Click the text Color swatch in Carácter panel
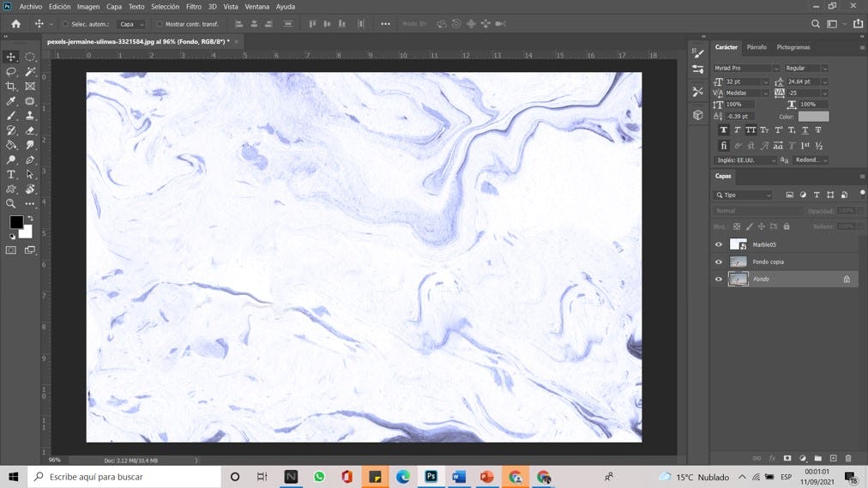The height and width of the screenshot is (488, 868). coord(813,116)
